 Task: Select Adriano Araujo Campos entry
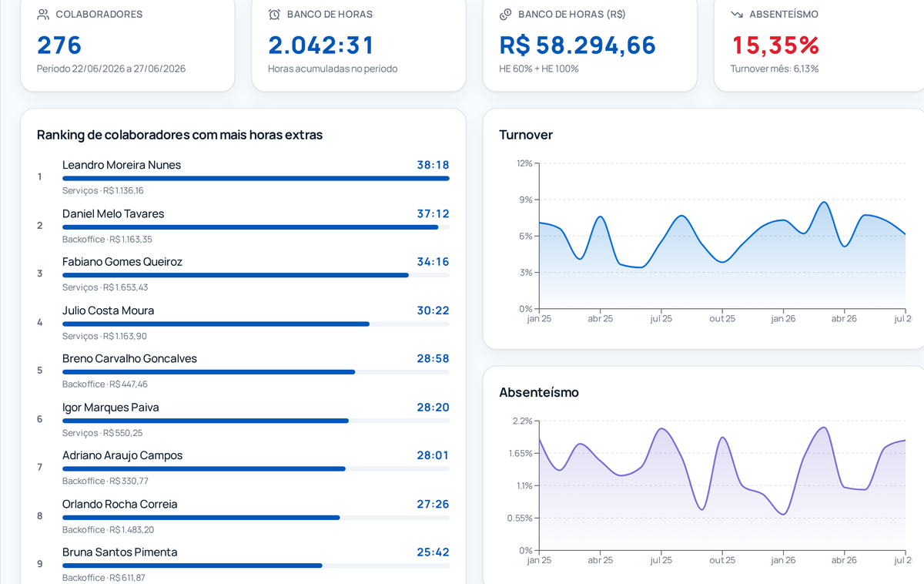tap(243, 468)
